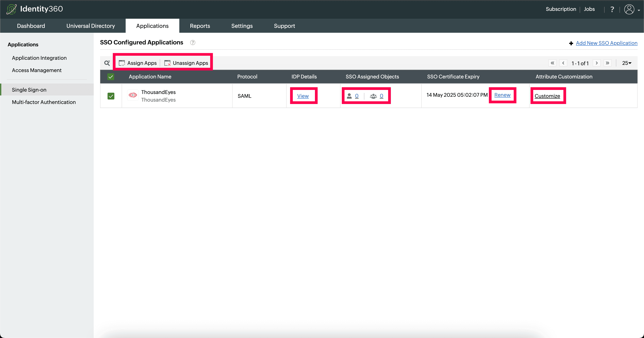Click the Add New SSO Application link
Screen dimensions: 644x338
[x=606, y=43]
